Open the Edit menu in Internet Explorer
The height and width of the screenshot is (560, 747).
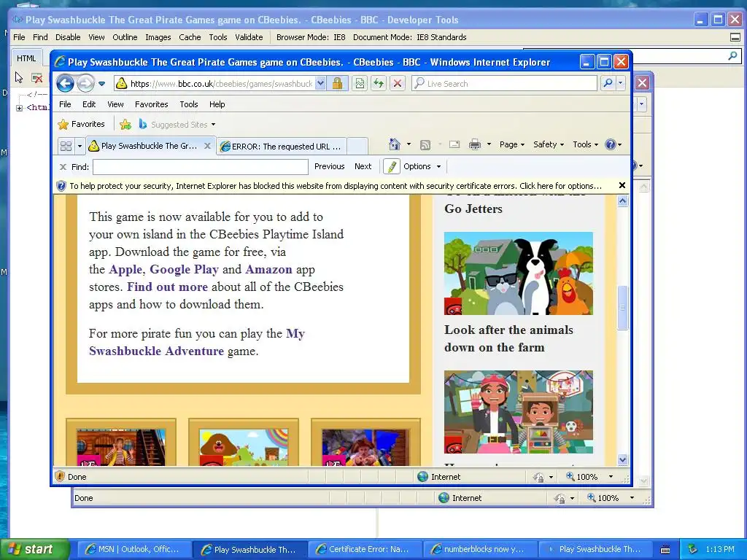coord(89,104)
